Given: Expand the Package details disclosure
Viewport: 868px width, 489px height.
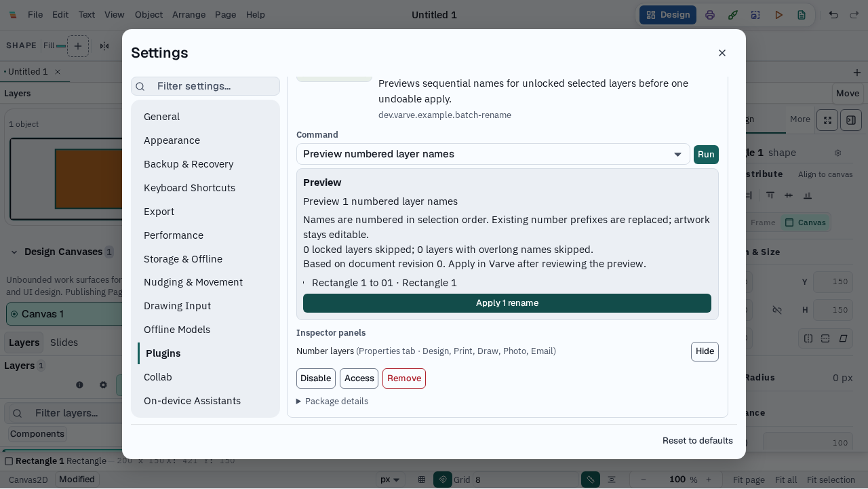Looking at the screenshot, I should click(x=332, y=402).
